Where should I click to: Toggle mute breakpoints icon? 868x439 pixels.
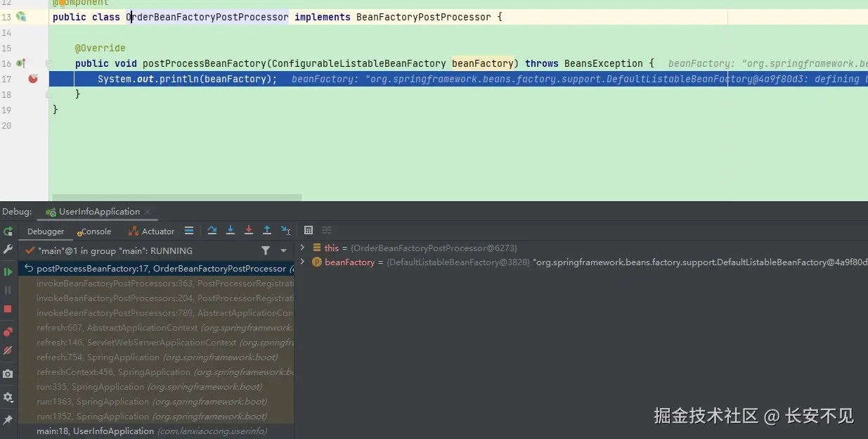pos(8,350)
